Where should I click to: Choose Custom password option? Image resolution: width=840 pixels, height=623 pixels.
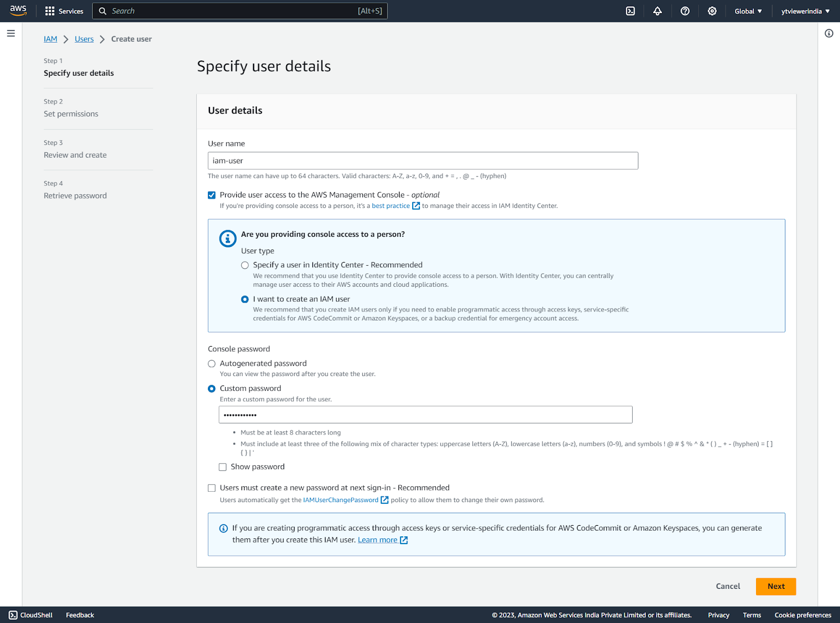pyautogui.click(x=212, y=389)
